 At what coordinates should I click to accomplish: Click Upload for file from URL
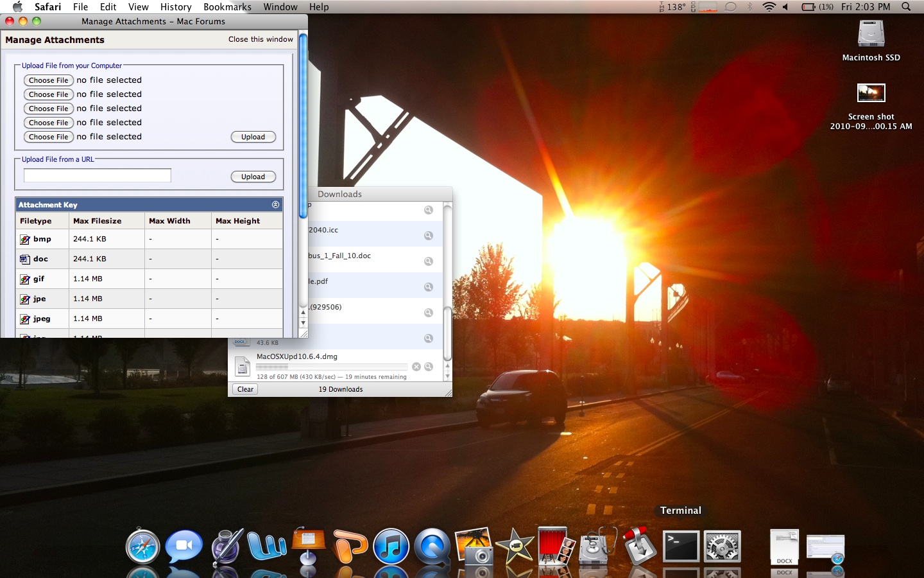(x=253, y=177)
